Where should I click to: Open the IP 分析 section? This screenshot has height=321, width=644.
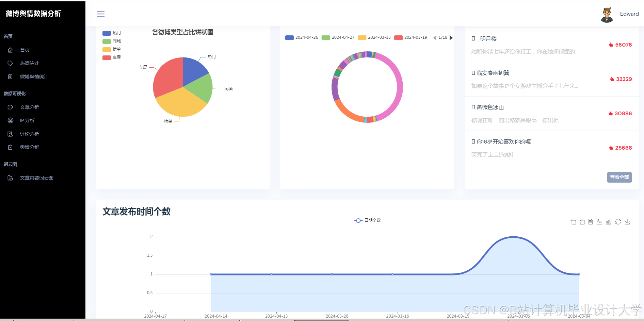pos(27,120)
